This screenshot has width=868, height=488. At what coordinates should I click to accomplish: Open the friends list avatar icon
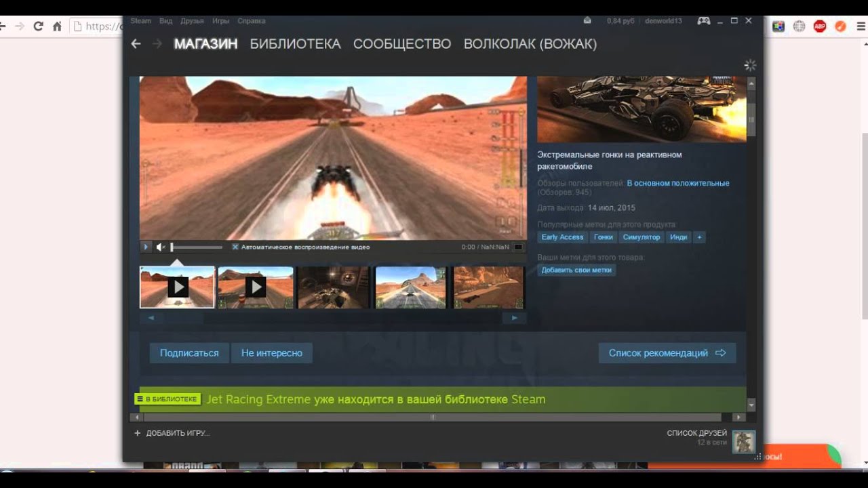pos(744,442)
